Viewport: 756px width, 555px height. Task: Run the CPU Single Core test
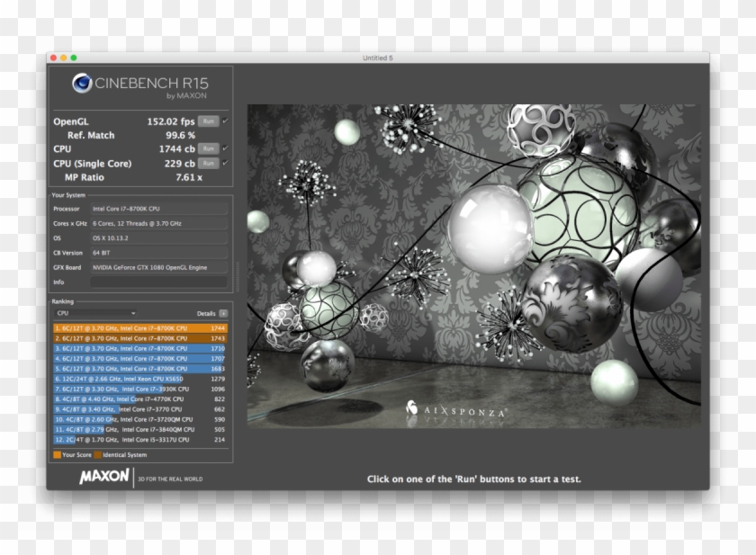pos(208,164)
